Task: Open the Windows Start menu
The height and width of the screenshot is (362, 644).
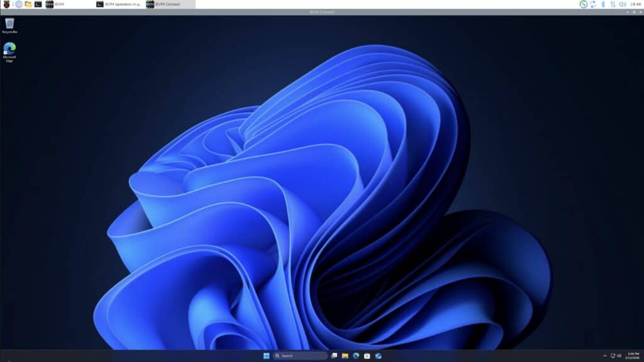Action: 266,356
